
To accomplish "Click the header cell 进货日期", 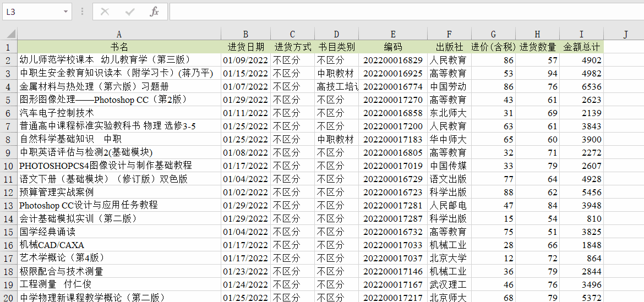I will click(245, 47).
